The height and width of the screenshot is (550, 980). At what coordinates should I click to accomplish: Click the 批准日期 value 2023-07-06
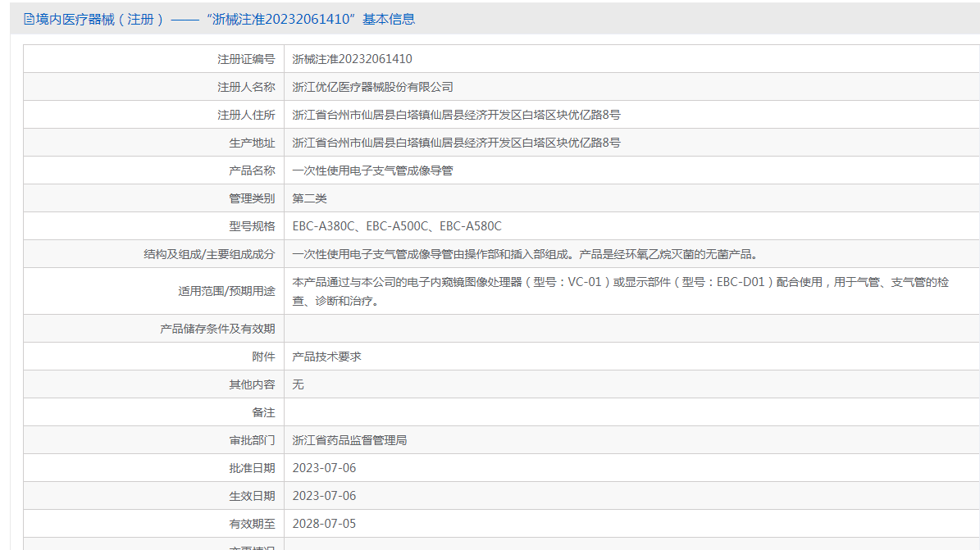click(x=324, y=468)
